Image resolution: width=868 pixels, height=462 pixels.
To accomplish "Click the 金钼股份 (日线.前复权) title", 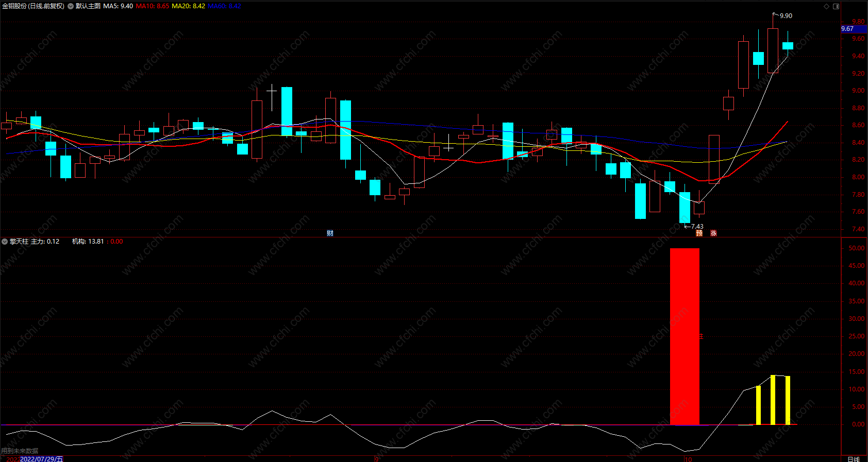I will (x=34, y=6).
